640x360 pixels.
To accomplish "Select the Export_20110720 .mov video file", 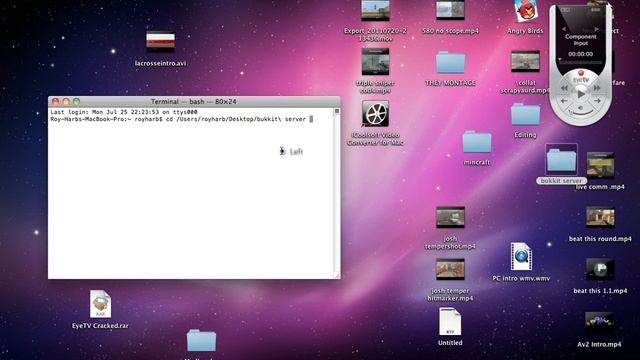I will 375,11.
